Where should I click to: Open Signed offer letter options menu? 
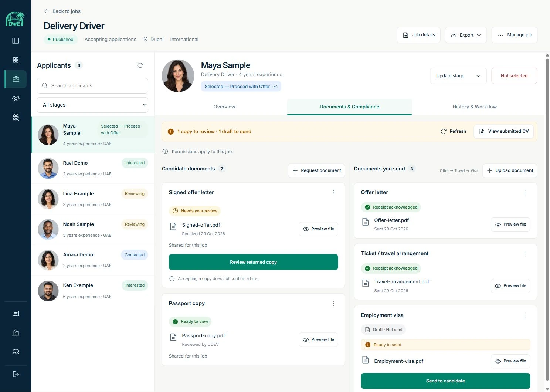pyautogui.click(x=333, y=193)
